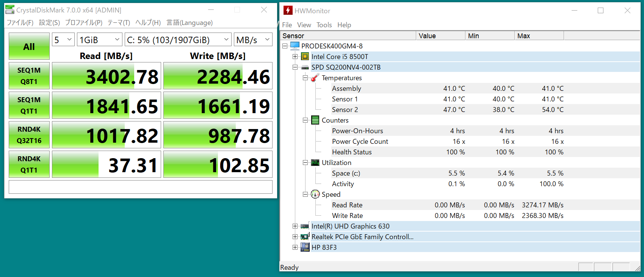Run the RND4K Q32T16 test
Screen dimensions: 644x277
[29, 135]
